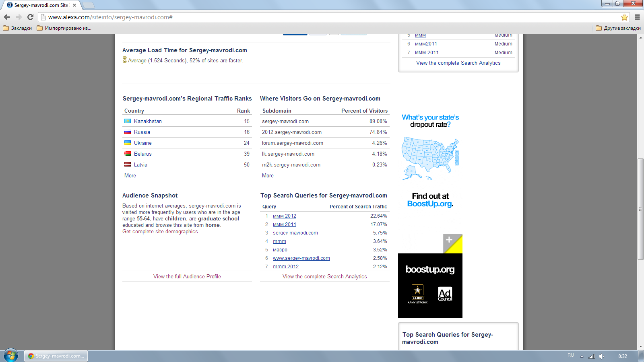Bookmark this page with the star icon
This screenshot has width=644, height=362.
tap(624, 17)
